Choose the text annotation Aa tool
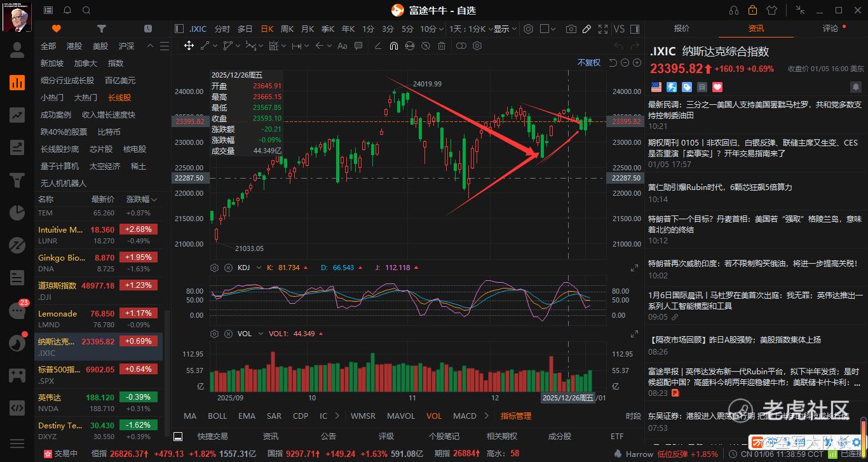The image size is (868, 462). tap(342, 46)
